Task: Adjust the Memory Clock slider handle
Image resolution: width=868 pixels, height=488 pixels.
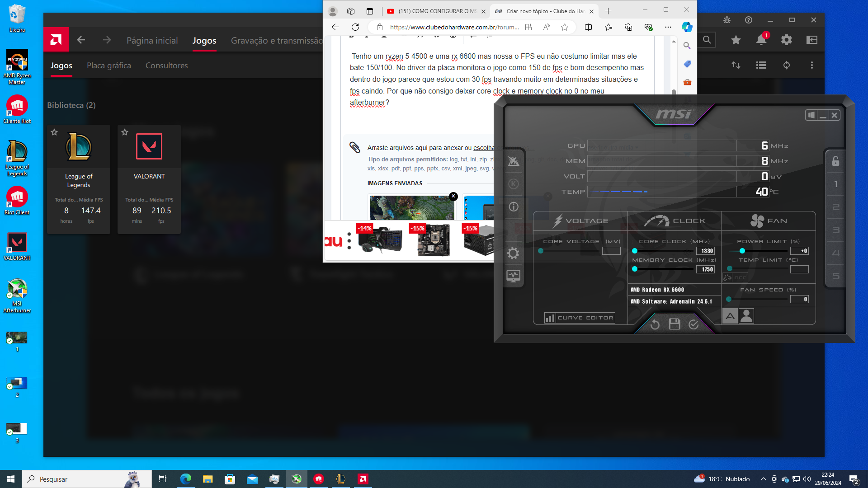Action: tap(635, 269)
